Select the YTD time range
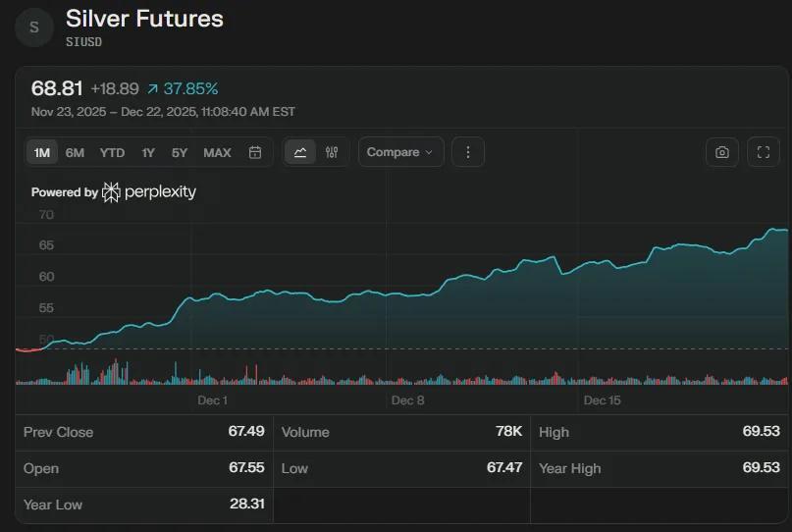Image resolution: width=792 pixels, height=532 pixels. tap(112, 152)
